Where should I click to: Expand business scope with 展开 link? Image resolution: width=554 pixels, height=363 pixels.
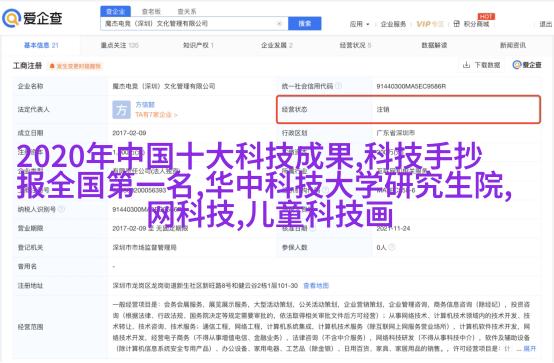pyautogui.click(x=529, y=349)
